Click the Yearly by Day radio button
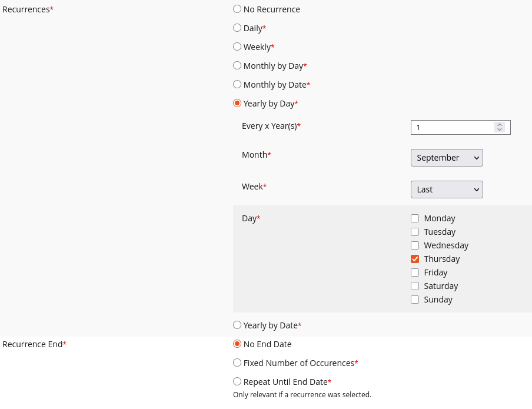 pos(237,104)
